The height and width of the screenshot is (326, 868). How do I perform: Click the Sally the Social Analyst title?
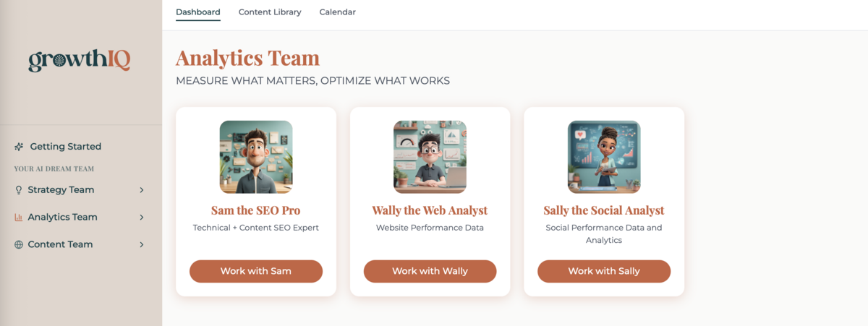(604, 211)
